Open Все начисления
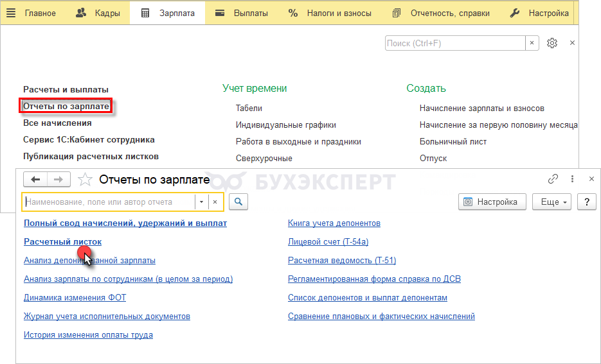This screenshot has height=364, width=601. (57, 123)
